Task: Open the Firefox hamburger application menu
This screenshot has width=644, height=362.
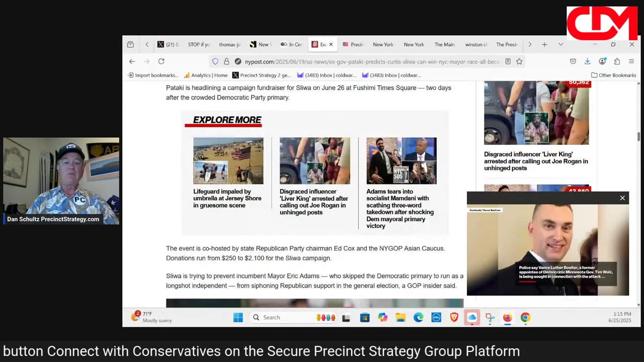Action: pyautogui.click(x=631, y=61)
